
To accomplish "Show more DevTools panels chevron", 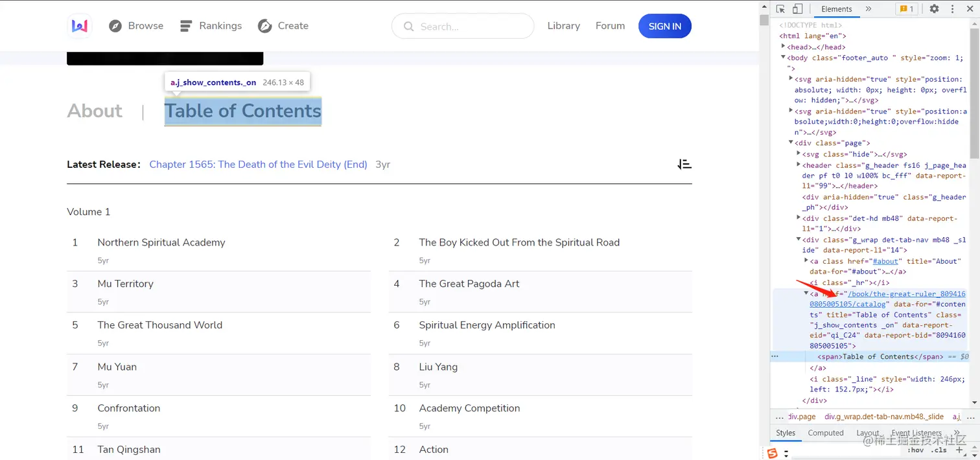I will click(x=869, y=9).
